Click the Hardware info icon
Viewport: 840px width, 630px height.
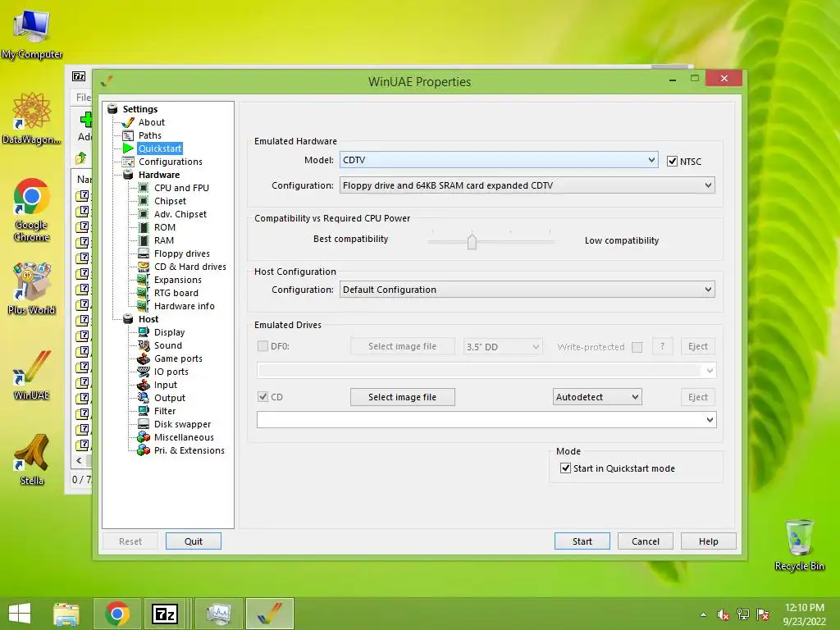tap(144, 306)
